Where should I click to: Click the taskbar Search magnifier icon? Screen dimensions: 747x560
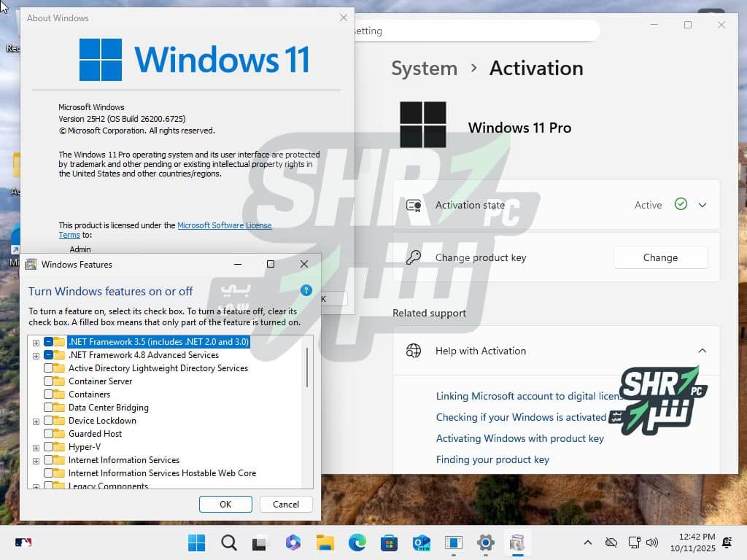tap(228, 542)
